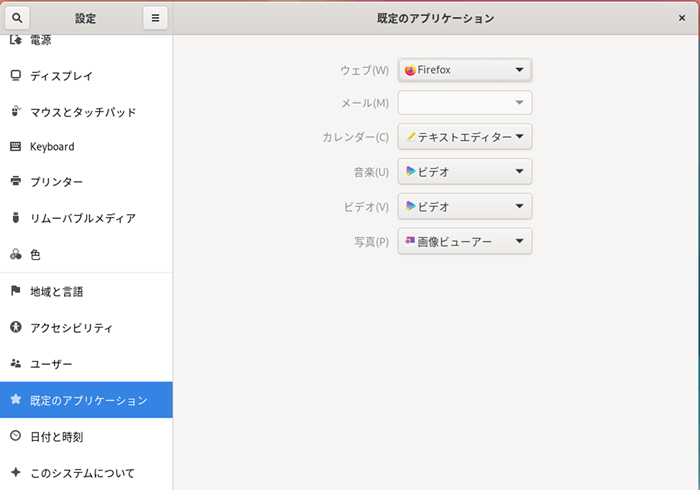This screenshot has width=700, height=490.
Task: Click the display monitor icon in sidebar
Action: 16,75
